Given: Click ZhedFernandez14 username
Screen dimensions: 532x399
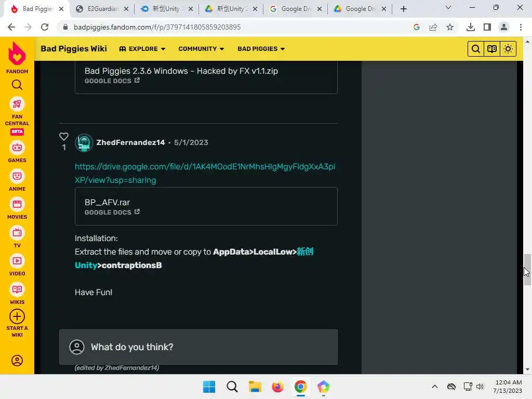Looking at the screenshot, I should [130, 142].
